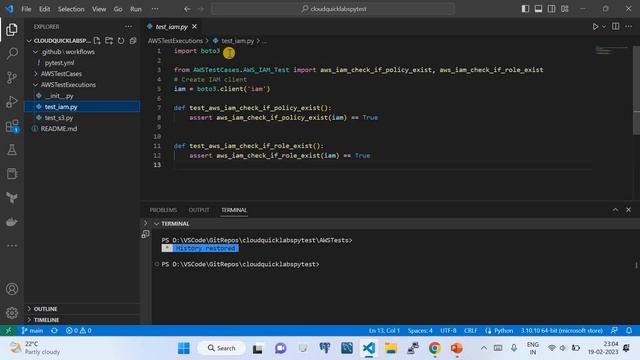Image resolution: width=640 pixels, height=360 pixels.
Task: Customize the editor layout
Action: pos(564,9)
